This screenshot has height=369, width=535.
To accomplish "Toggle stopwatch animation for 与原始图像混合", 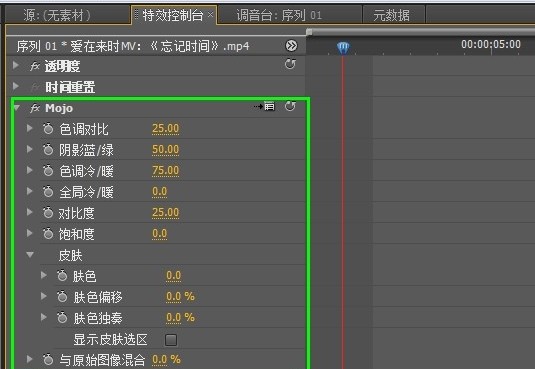I will tap(48, 359).
